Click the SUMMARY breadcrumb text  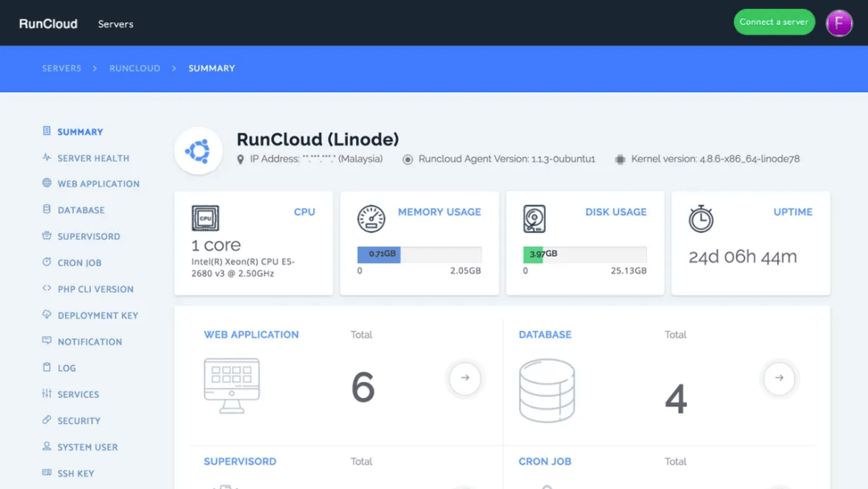pyautogui.click(x=211, y=68)
